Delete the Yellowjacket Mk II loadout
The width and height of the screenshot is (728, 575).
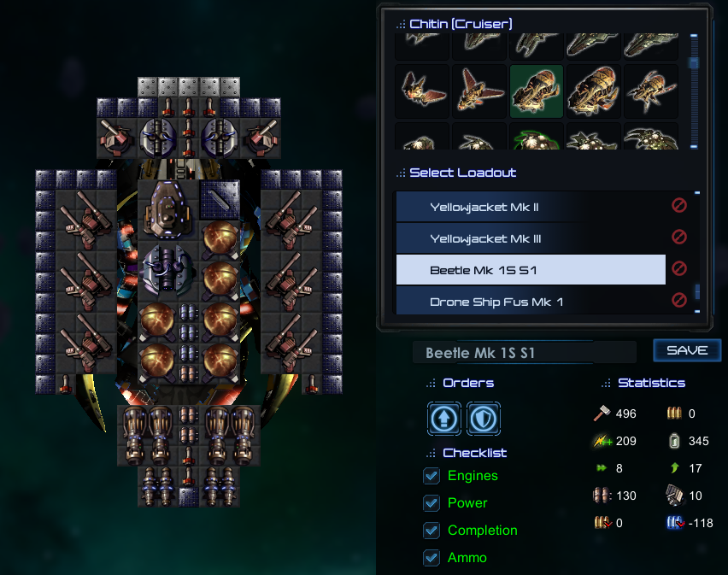tap(679, 205)
